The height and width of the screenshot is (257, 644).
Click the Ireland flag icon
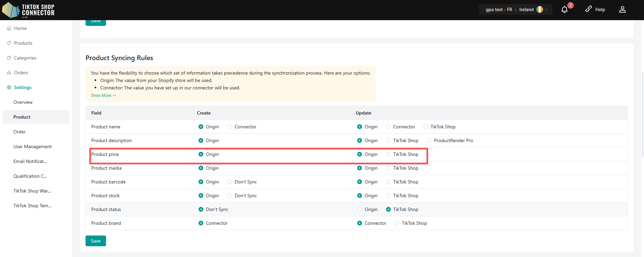coord(540,9)
